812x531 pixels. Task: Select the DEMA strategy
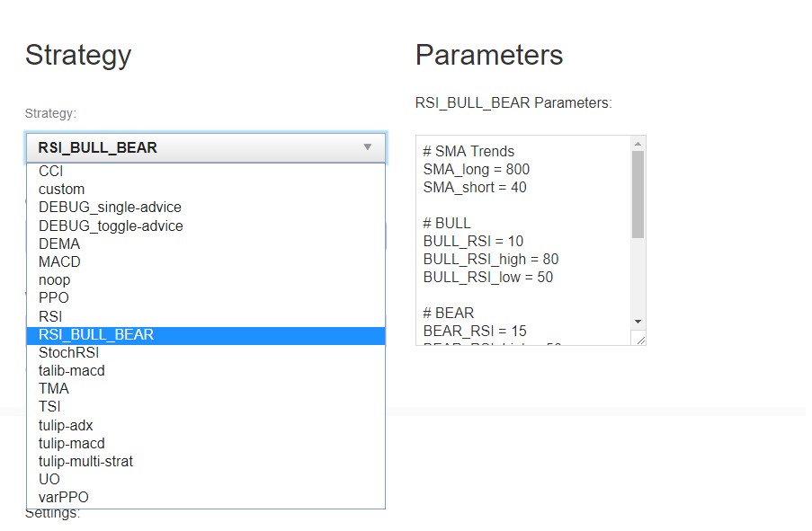point(59,243)
